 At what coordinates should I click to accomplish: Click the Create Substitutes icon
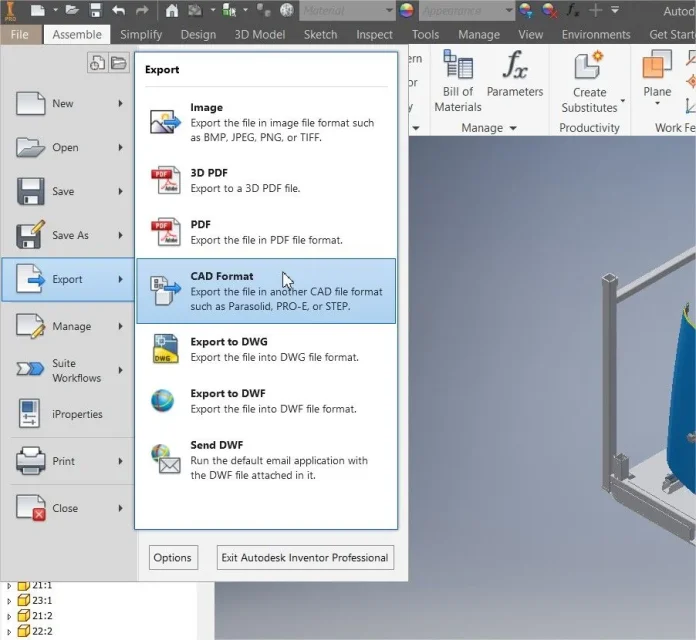click(x=589, y=66)
